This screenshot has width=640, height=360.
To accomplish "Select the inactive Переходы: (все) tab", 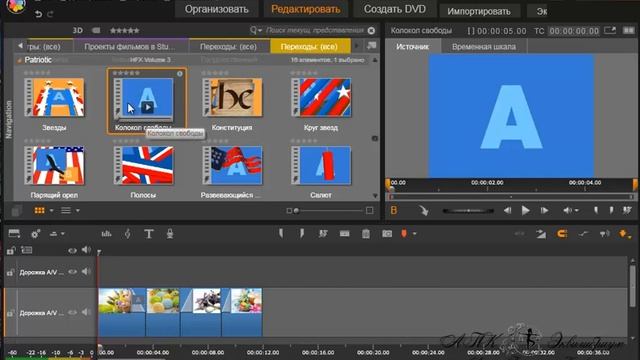I will [229, 47].
